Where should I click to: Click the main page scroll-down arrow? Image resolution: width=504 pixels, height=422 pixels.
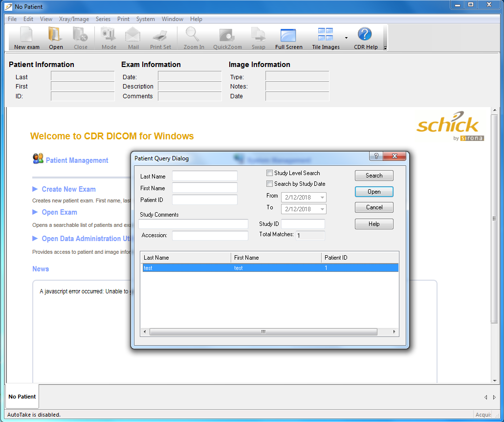(x=494, y=380)
